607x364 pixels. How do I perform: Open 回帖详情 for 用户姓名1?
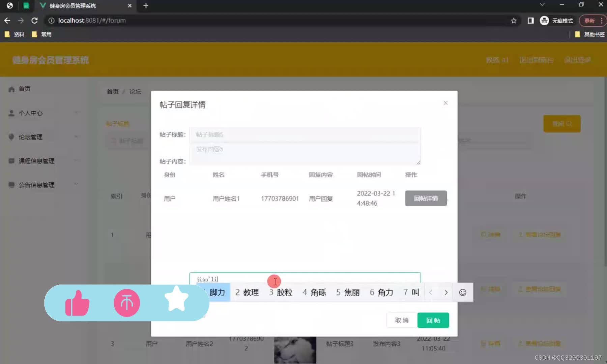[x=426, y=198]
